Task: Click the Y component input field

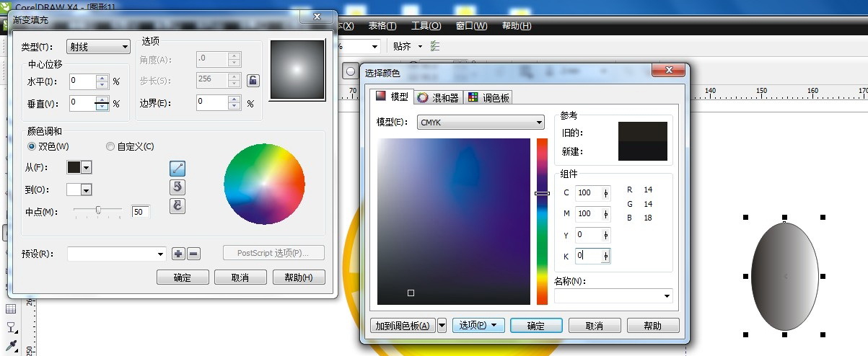Action: pos(589,234)
